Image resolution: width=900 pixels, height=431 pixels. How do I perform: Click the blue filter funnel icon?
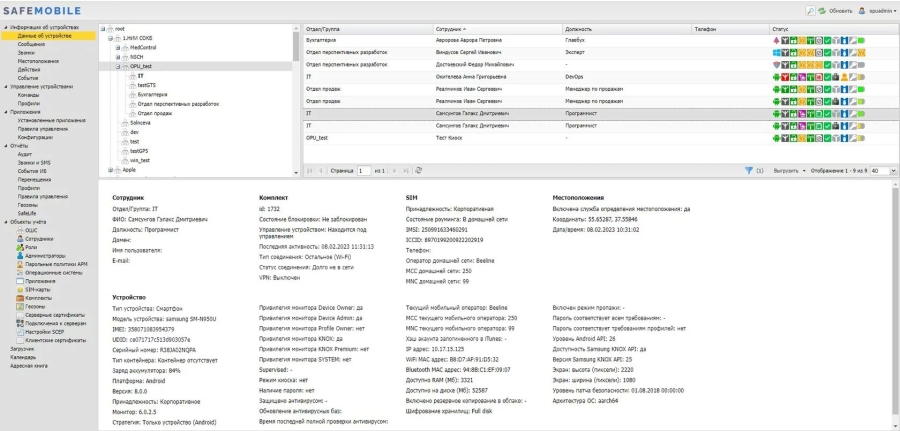click(x=748, y=170)
